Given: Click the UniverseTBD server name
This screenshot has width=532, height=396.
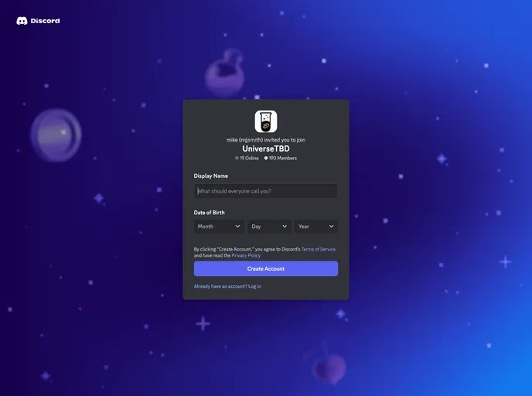Looking at the screenshot, I should coord(266,148).
